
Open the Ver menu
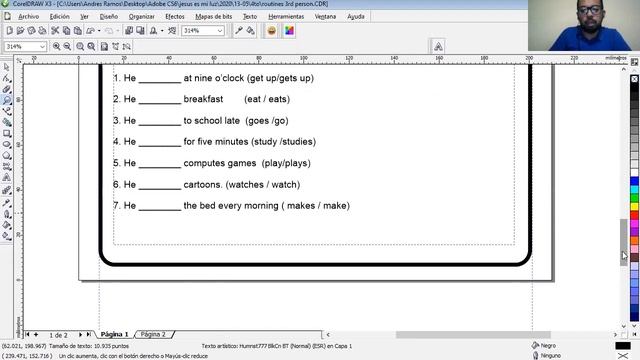84,16
